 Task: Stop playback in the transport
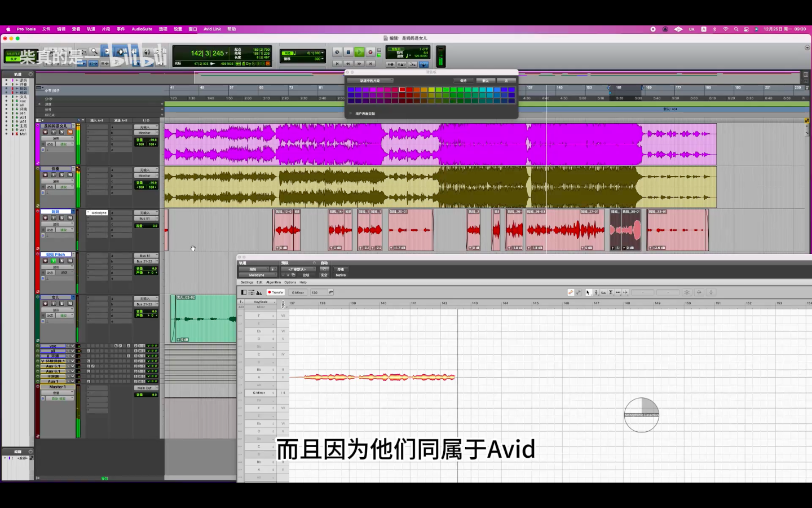click(x=348, y=52)
